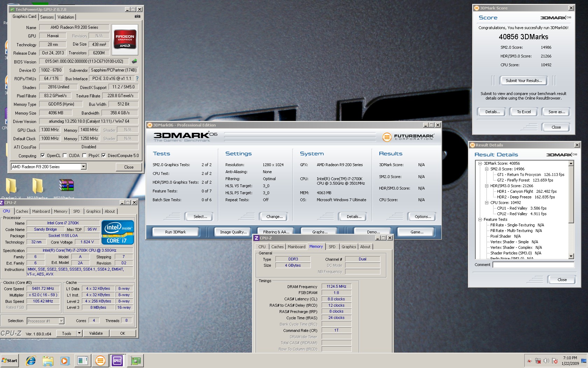Click the Save as button in Score window
This screenshot has height=368, width=588.
coord(556,112)
